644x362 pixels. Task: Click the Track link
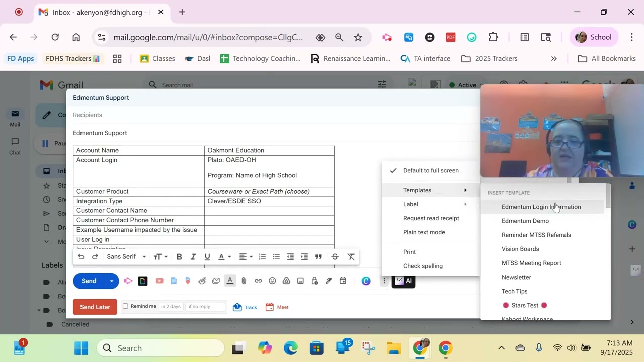[x=245, y=307]
